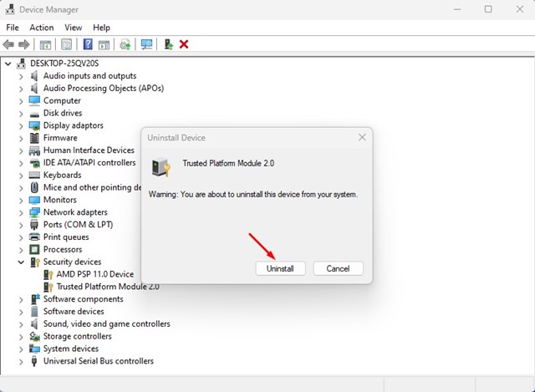This screenshot has width=535, height=392.
Task: Open the Action menu
Action: (42, 28)
